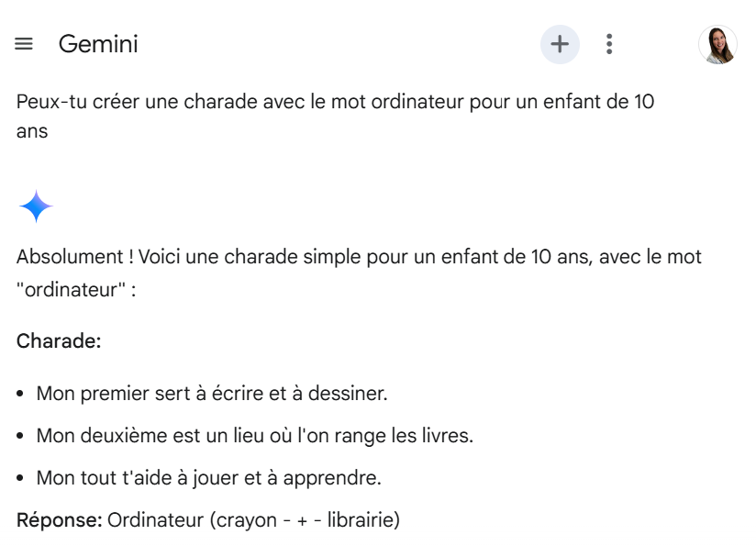This screenshot has height=546, width=756.
Task: Open the hamburger main menu
Action: click(24, 44)
